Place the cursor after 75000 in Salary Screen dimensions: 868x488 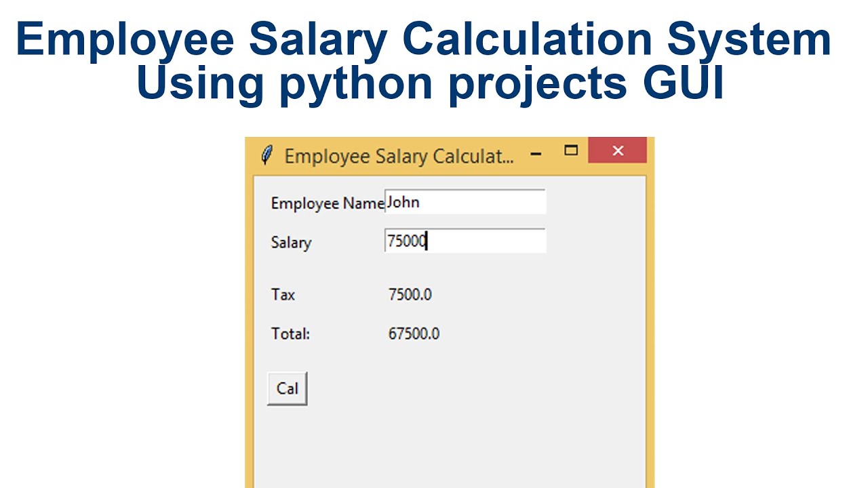pyautogui.click(x=426, y=241)
